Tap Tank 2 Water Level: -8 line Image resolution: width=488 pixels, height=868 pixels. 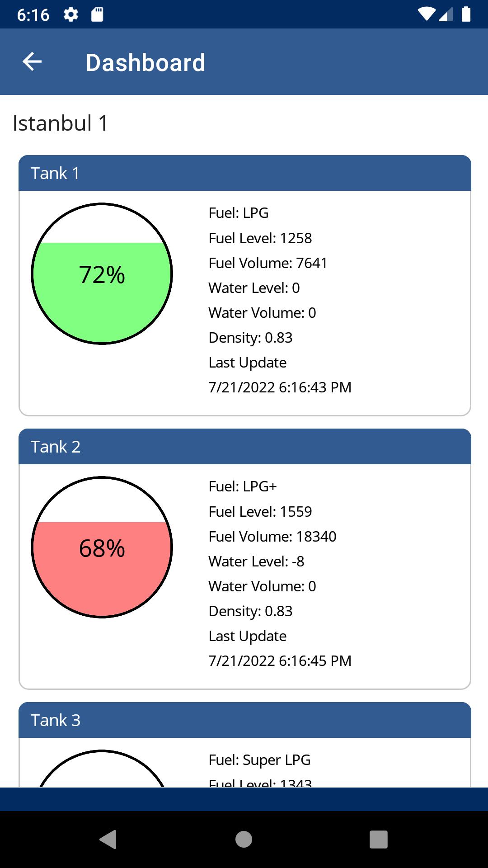point(256,561)
